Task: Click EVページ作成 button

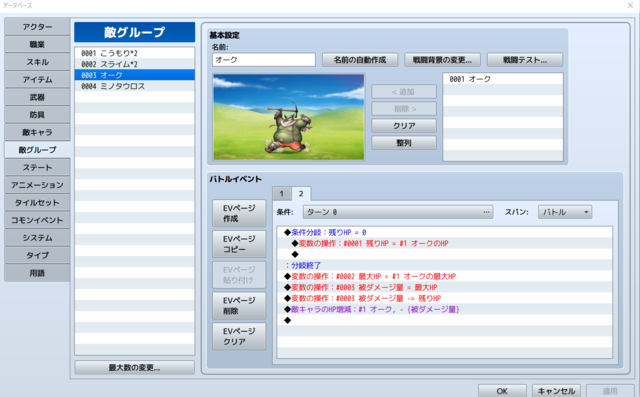Action: click(239, 213)
